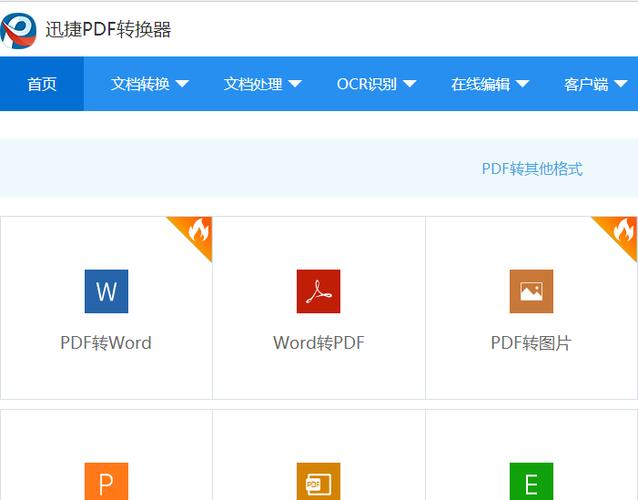
Task: Select the PDF转图片 label
Action: 531,343
